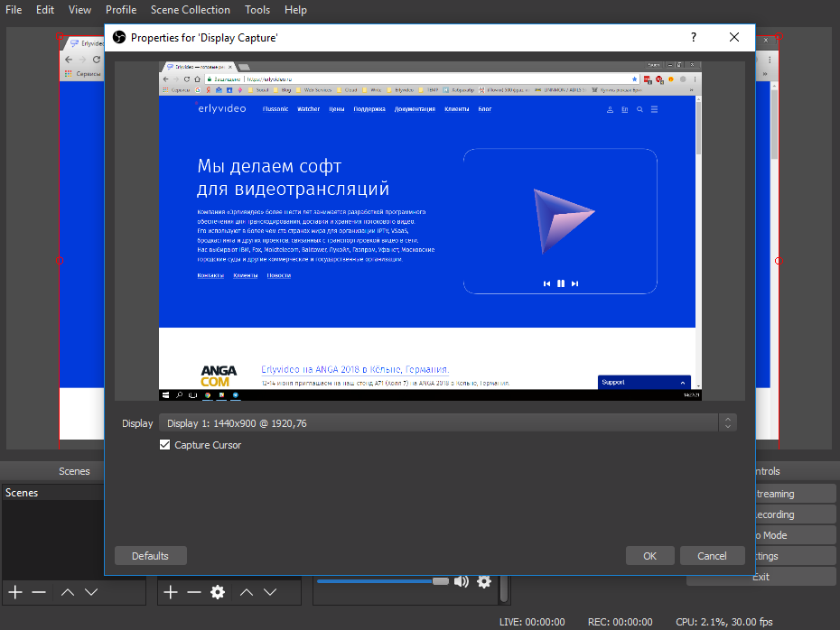
Task: Move the source down in the sources list
Action: (x=270, y=592)
